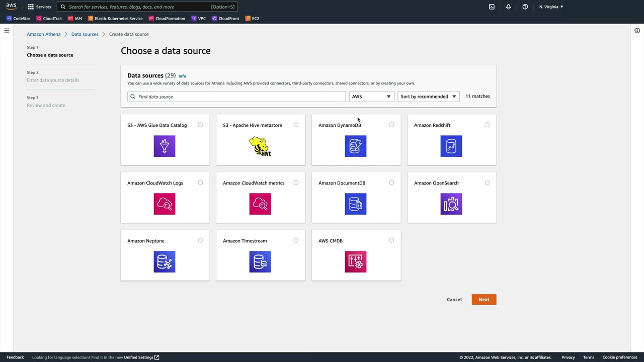Go to Step 1 Choose a data source
The width and height of the screenshot is (644, 362).
50,55
